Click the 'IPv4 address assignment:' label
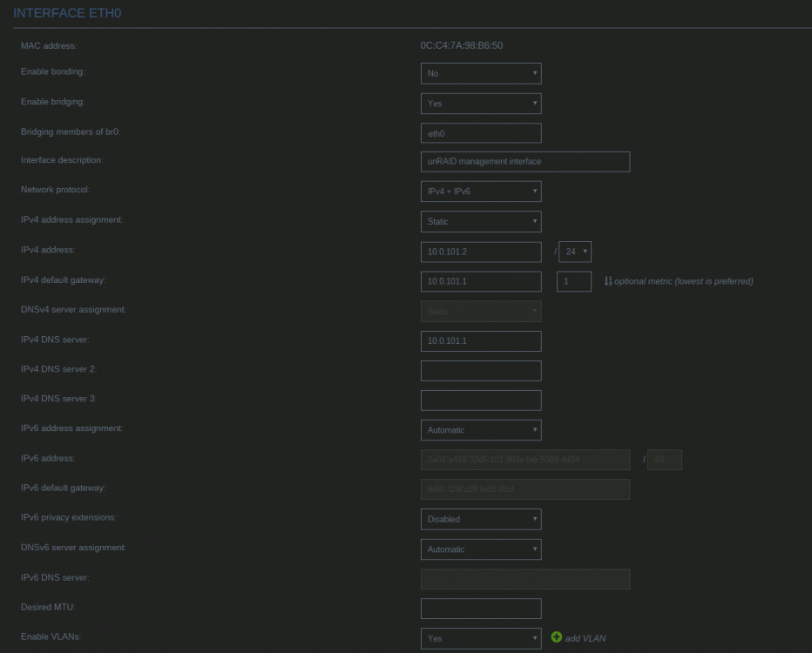This screenshot has width=812, height=653. (71, 219)
